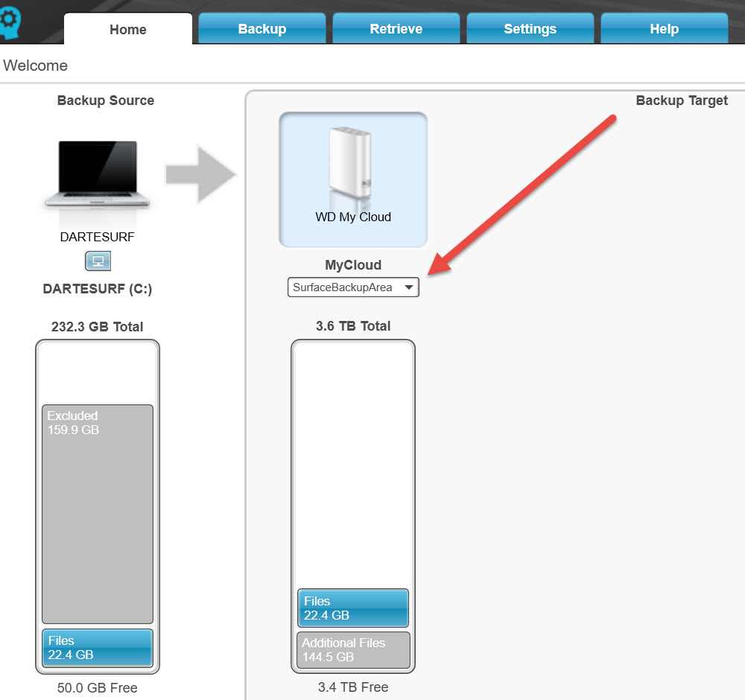Click the 232.3 GB Total text
The width and height of the screenshot is (745, 700).
(98, 327)
